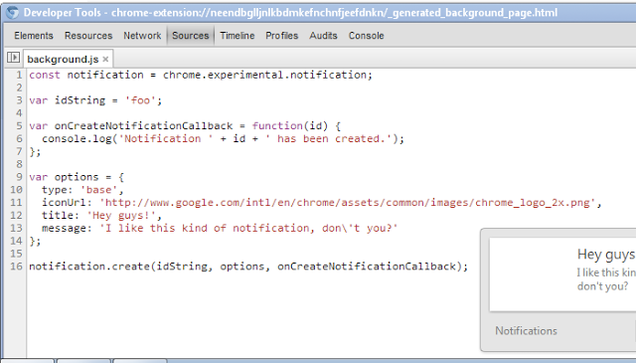This screenshot has height=363, width=636.
Task: Click the ' has been created.' string
Action: [329, 139]
